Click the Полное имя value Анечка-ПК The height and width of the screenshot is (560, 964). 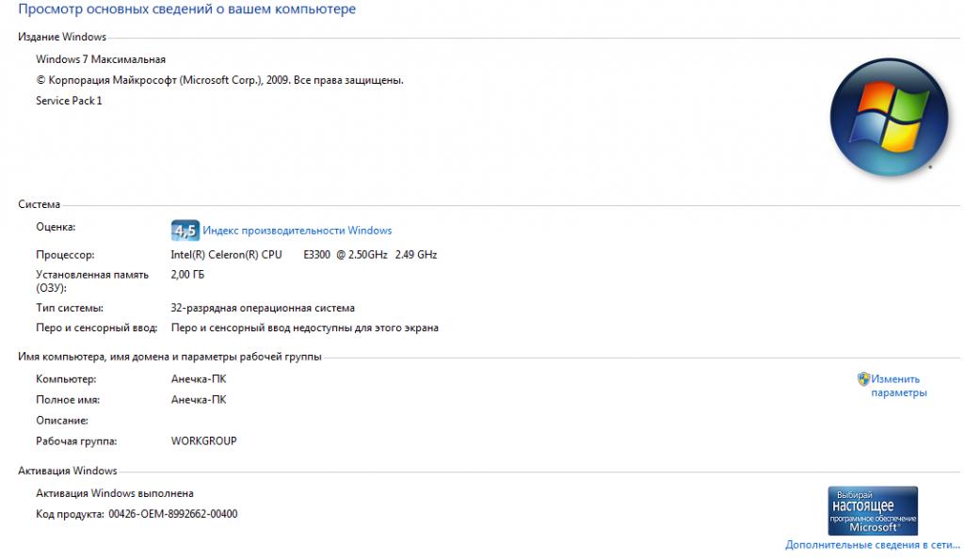(199, 400)
